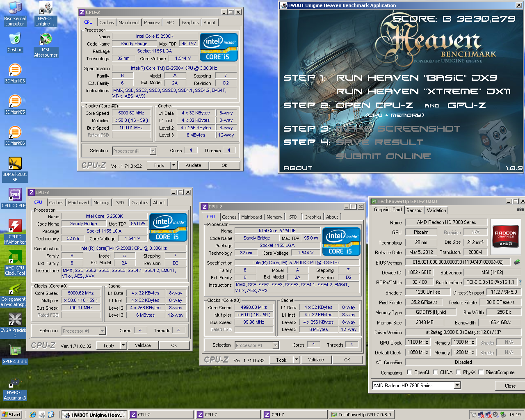Click Validate in the top CPU-Z window
Viewport: 525px width, 420px height.
pos(193,165)
